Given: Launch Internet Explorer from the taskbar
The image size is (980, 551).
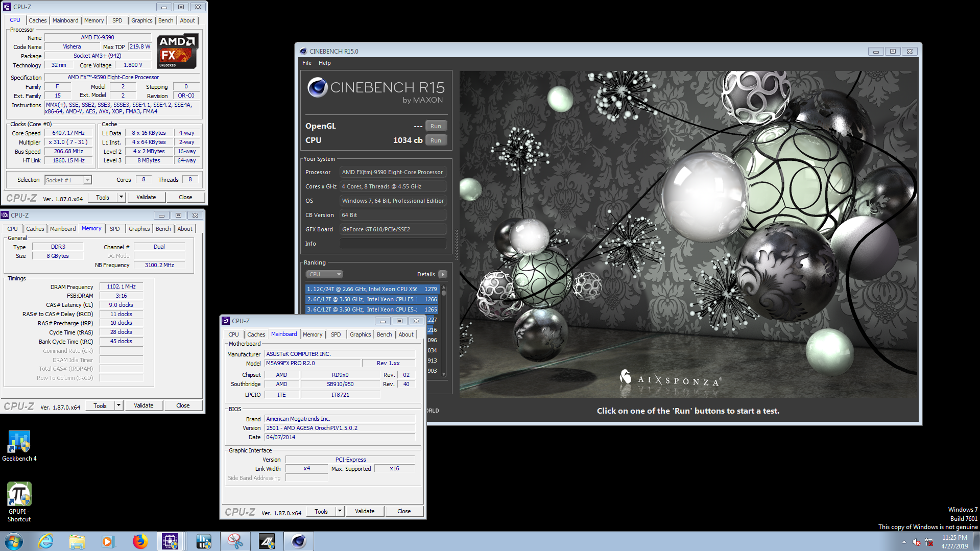Looking at the screenshot, I should [46, 541].
